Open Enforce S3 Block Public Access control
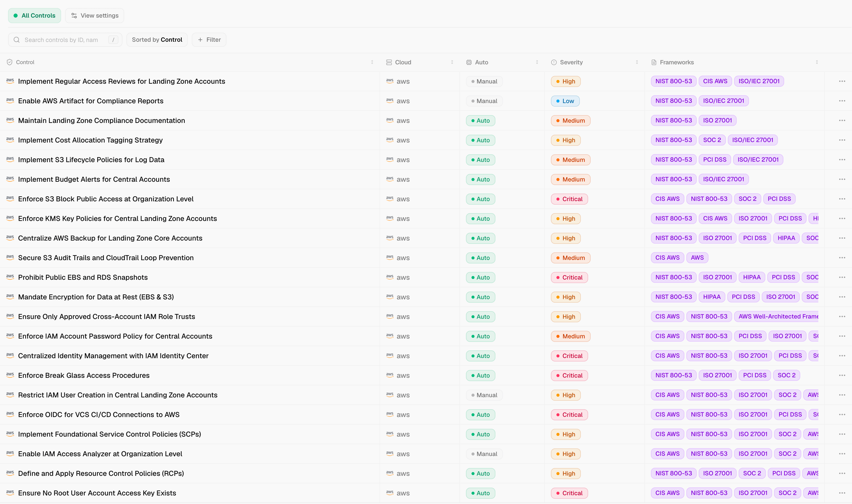 106,199
